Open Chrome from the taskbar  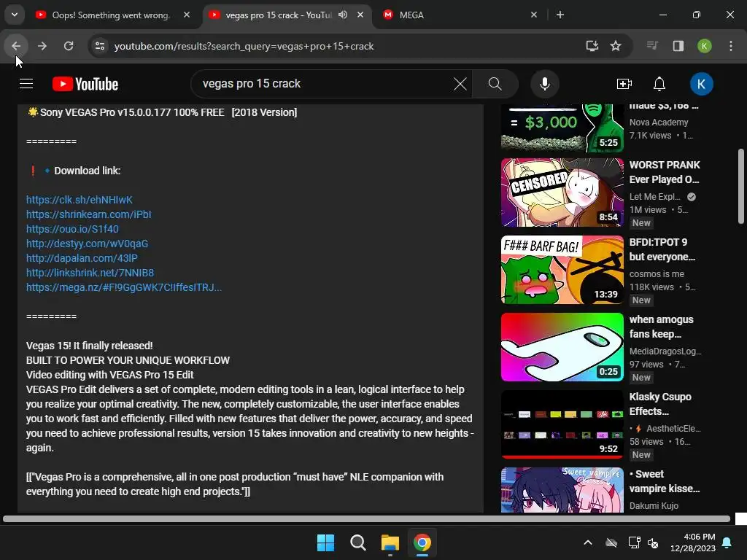(422, 542)
